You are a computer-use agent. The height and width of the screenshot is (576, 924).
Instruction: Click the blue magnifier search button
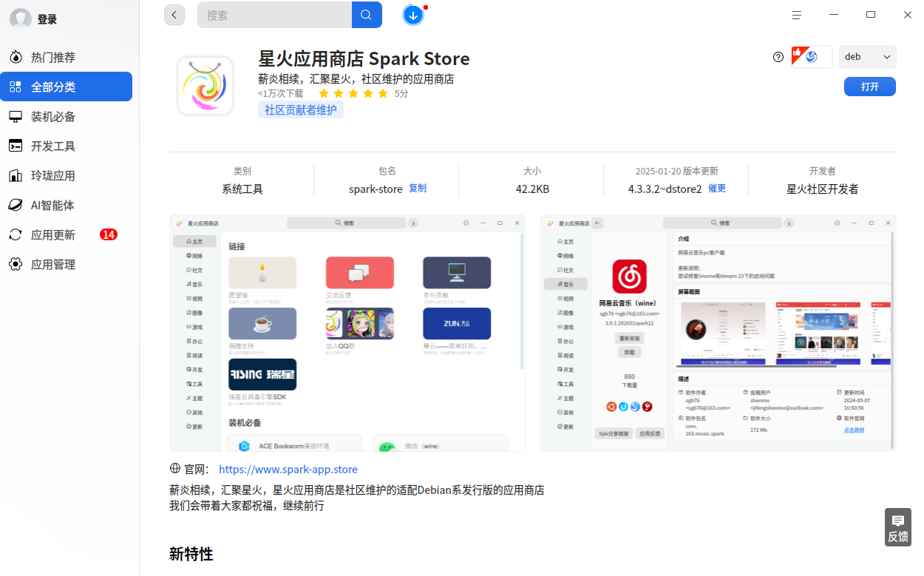click(x=367, y=15)
